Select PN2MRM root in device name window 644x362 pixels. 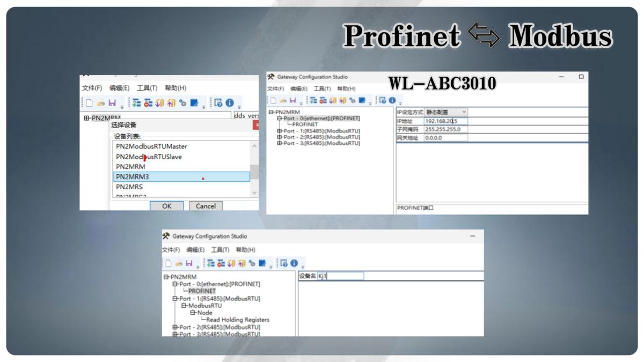click(184, 277)
